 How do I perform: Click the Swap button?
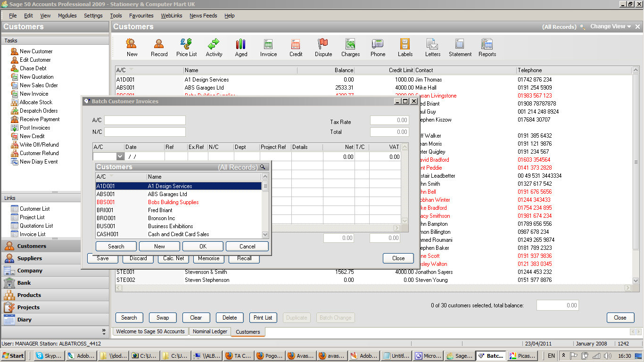click(x=163, y=318)
